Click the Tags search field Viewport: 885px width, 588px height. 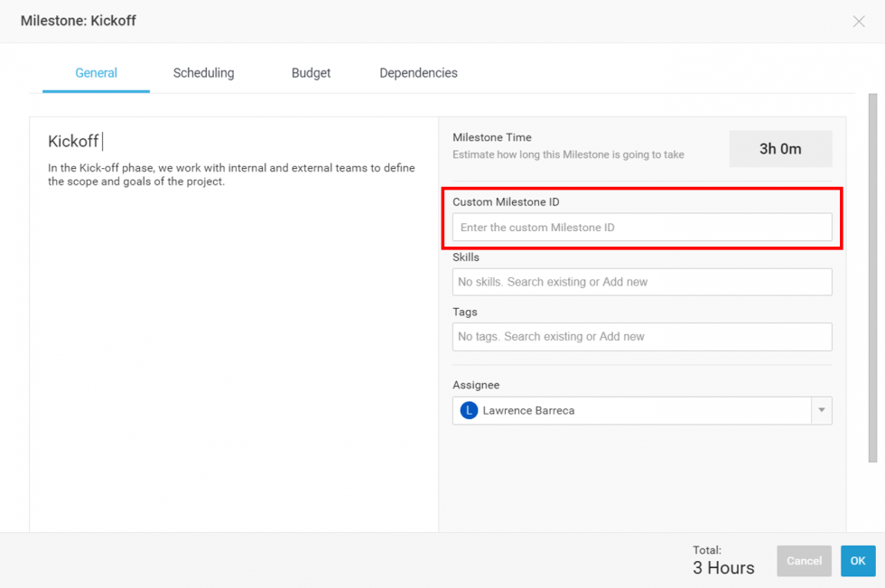pyautogui.click(x=641, y=337)
